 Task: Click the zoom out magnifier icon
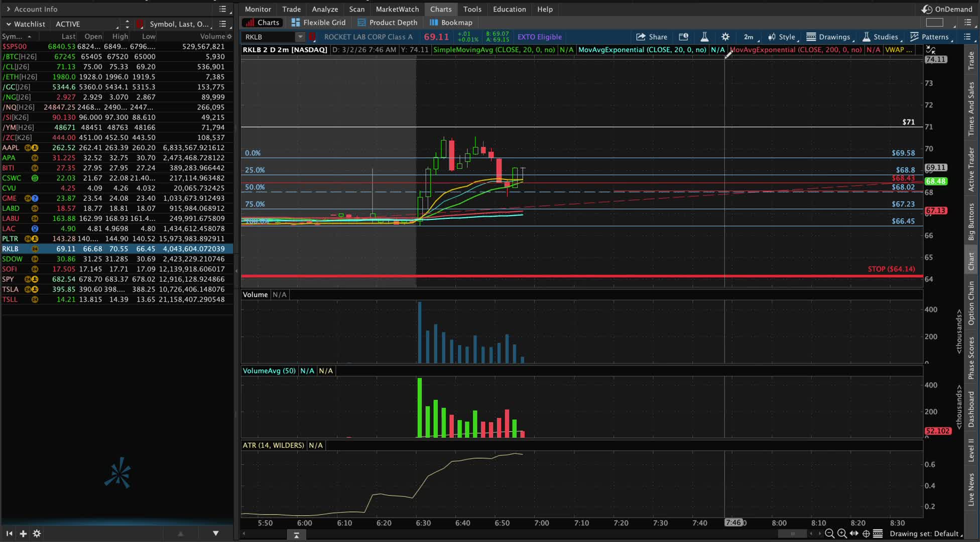click(829, 533)
